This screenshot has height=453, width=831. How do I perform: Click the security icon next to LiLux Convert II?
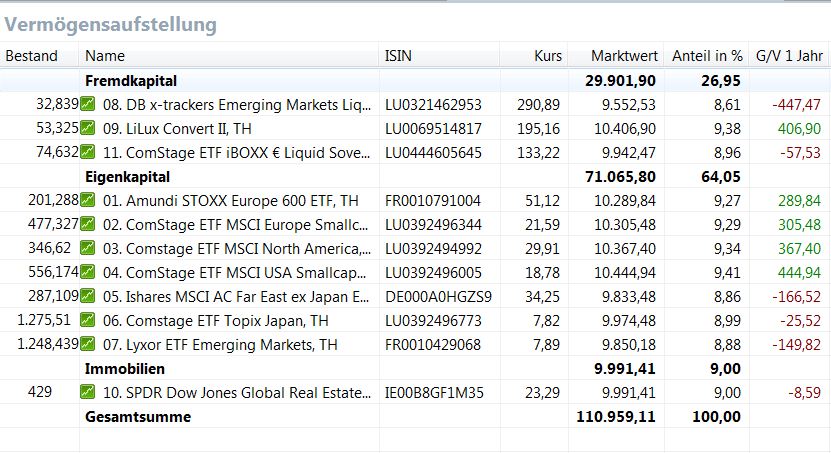click(88, 128)
